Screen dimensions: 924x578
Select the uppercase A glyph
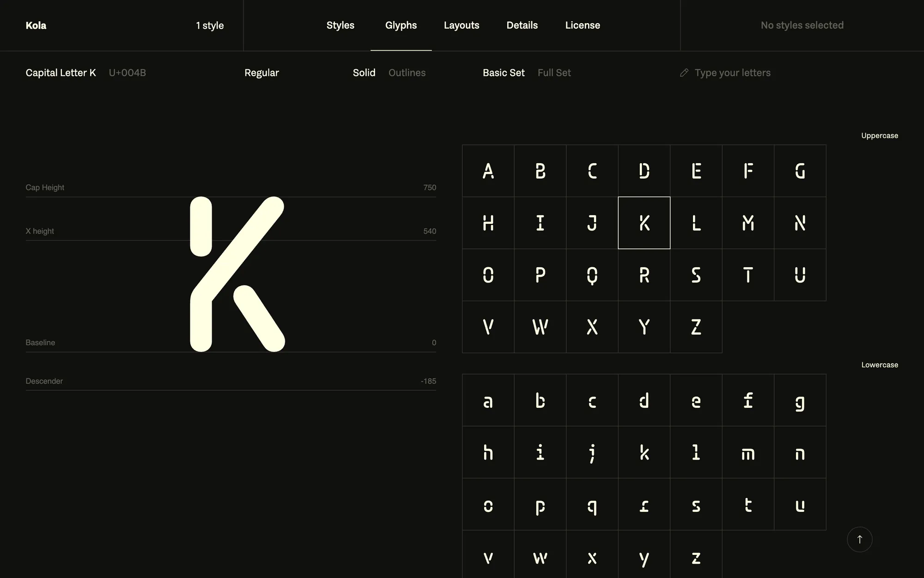tap(488, 171)
